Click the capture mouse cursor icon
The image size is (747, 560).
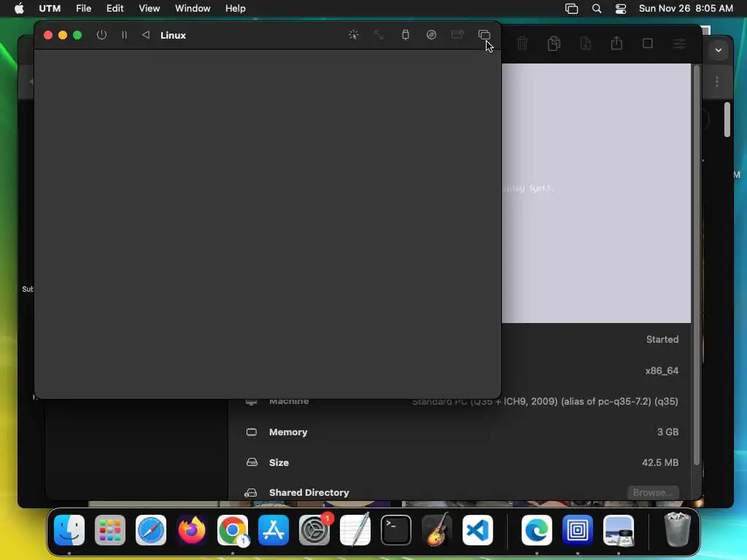(x=354, y=35)
